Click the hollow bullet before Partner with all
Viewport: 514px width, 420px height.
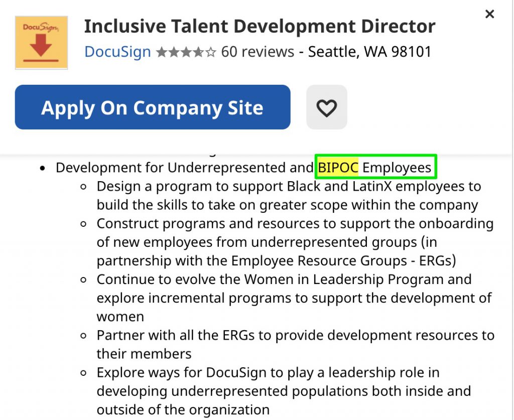click(84, 335)
